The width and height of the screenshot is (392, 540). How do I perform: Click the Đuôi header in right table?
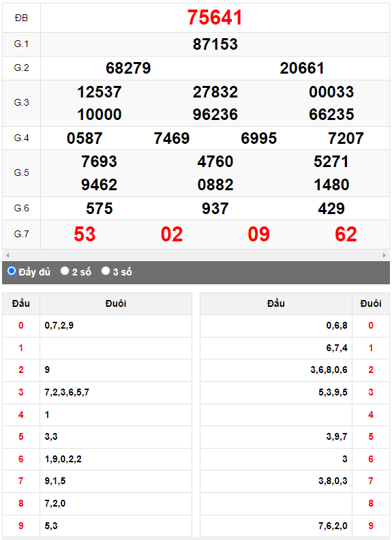point(371,303)
